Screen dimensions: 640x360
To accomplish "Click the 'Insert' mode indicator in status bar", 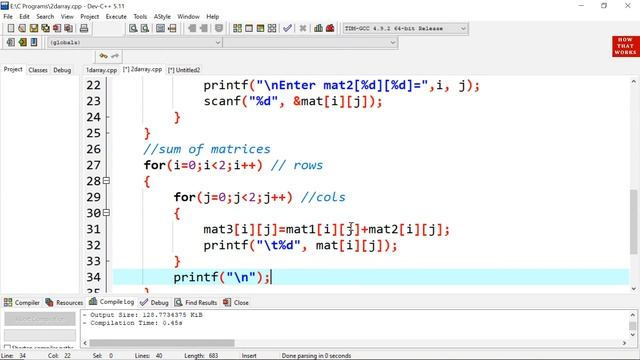I will (x=249, y=356).
